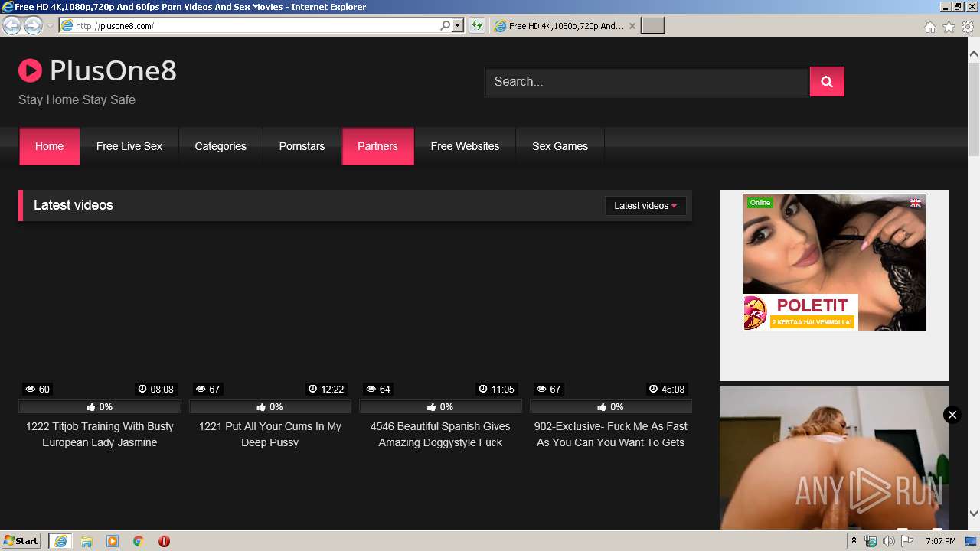Open the Windows Explorer folder taskbar icon
This screenshot has width=980, height=551.
pos(87,541)
